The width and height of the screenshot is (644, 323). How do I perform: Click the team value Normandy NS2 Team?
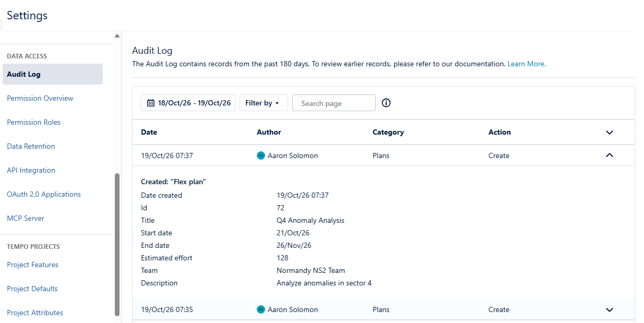(x=311, y=270)
